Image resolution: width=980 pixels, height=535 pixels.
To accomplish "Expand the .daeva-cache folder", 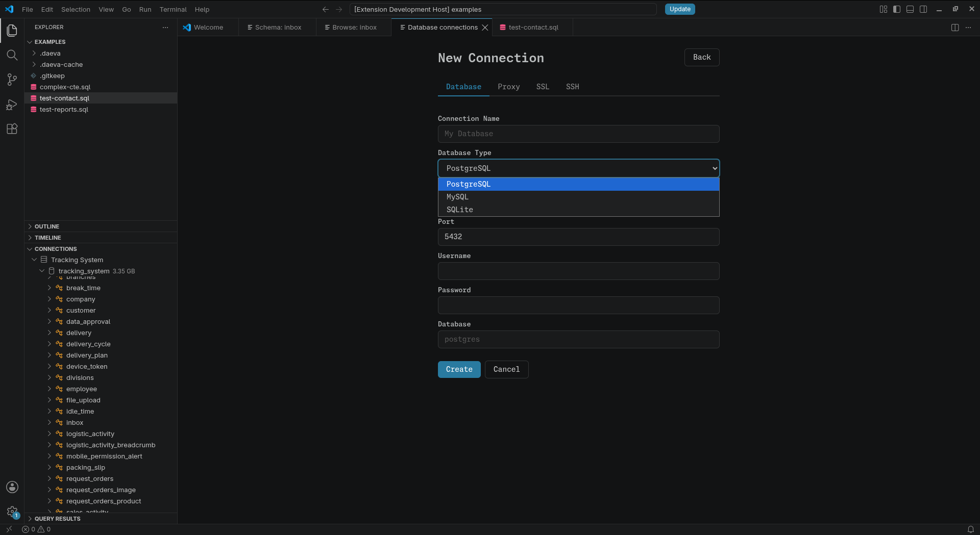I will [x=34, y=64].
